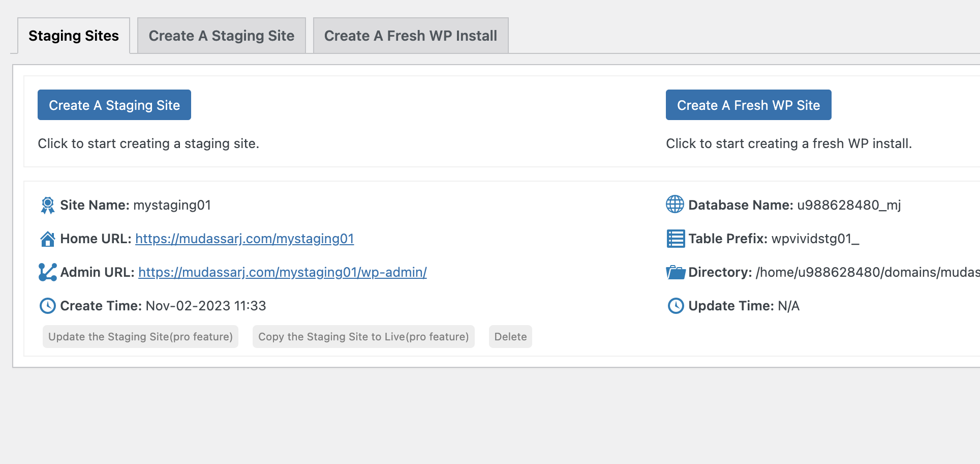980x464 pixels.
Task: Click the Directory folder icon
Action: pyautogui.click(x=676, y=272)
